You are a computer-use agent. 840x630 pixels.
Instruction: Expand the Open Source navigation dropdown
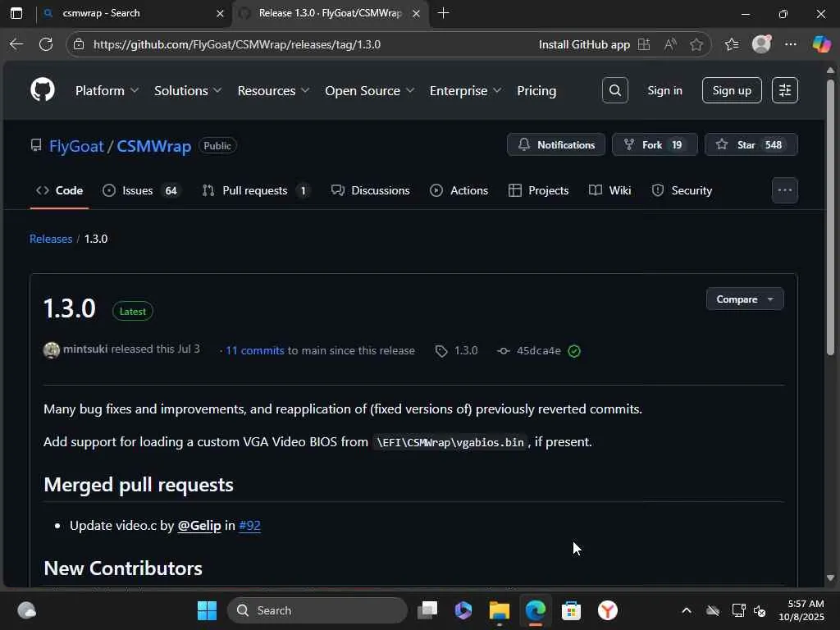[370, 90]
